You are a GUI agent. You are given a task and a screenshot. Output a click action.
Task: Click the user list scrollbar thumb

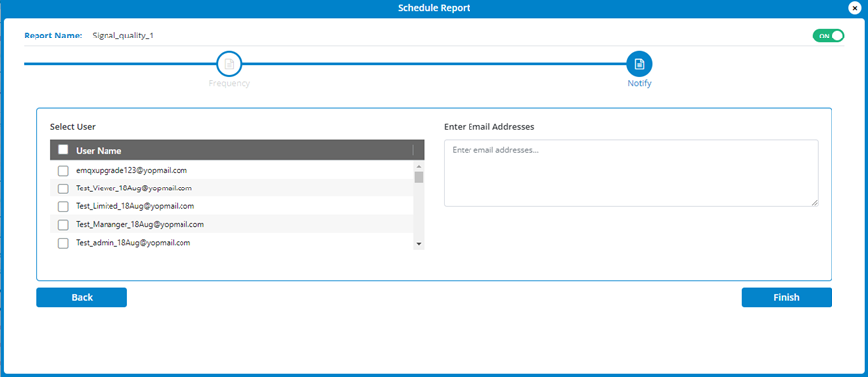(x=419, y=177)
